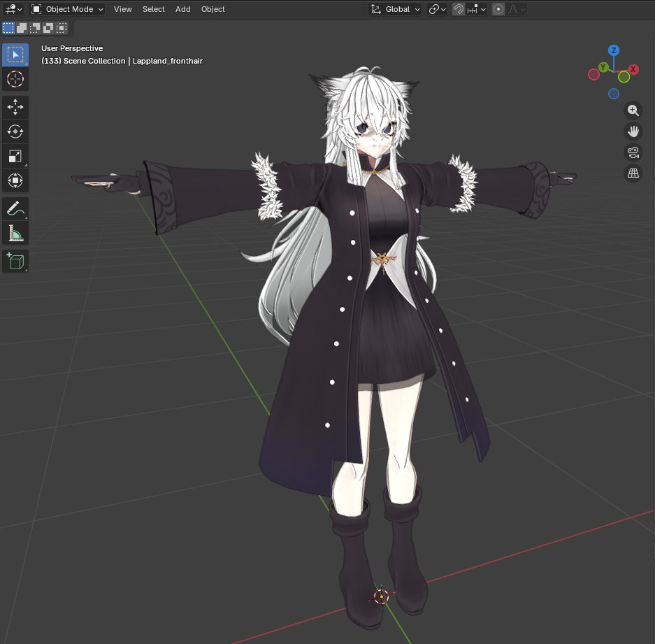Screen dimensions: 655x644
Task: Open the Select menu
Action: 153,9
